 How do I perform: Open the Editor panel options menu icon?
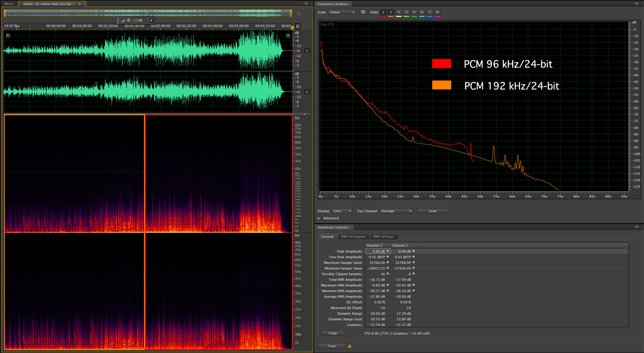[305, 4]
